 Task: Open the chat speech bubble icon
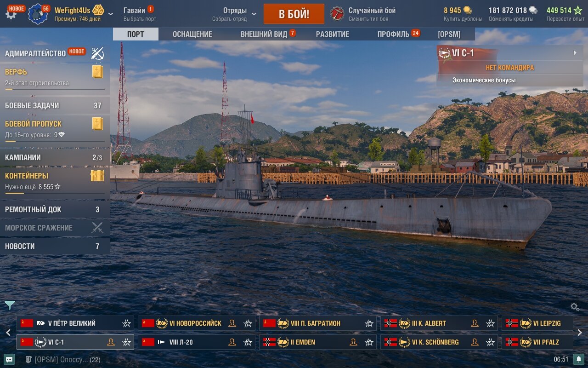coord(9,359)
